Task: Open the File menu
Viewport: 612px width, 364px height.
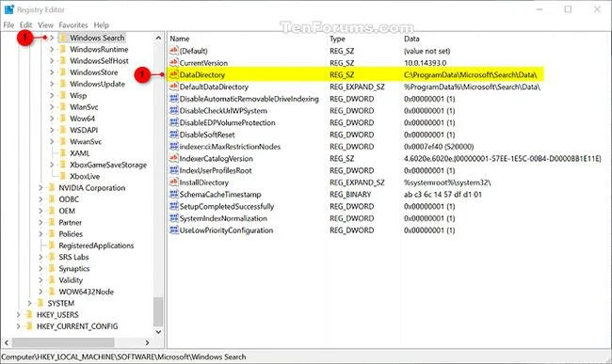Action: pyautogui.click(x=8, y=25)
